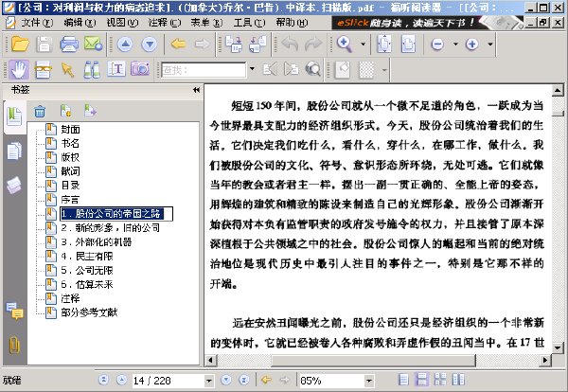Select the 版权 bookmark
Image resolution: width=568 pixels, height=392 pixels.
coord(70,157)
